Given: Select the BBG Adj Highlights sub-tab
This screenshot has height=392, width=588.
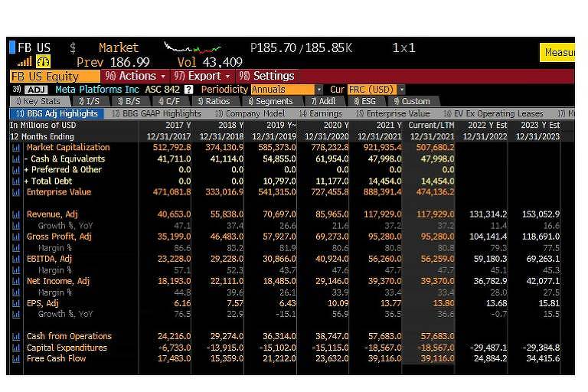Looking at the screenshot, I should 57,113.
